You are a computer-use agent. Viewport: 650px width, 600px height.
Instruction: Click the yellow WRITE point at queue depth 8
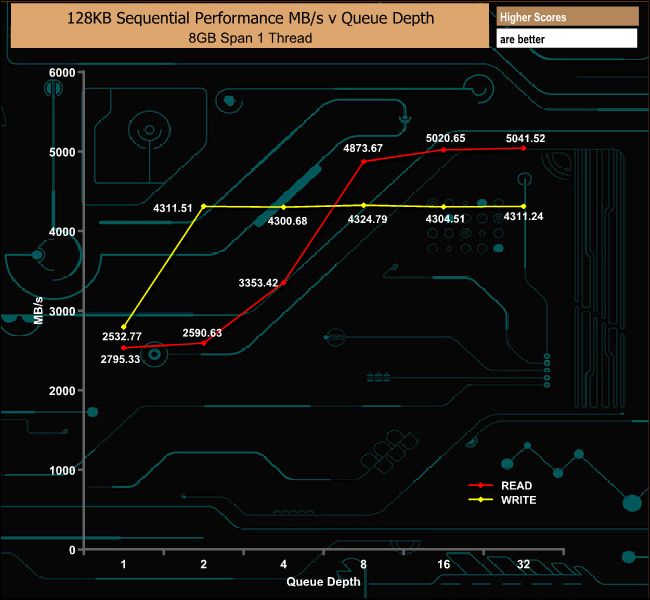coord(364,205)
